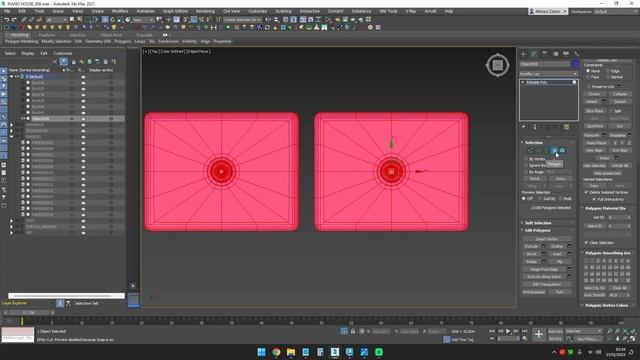Toggle the Full Interactivity checkbox
The image size is (640, 360).
[x=594, y=199]
